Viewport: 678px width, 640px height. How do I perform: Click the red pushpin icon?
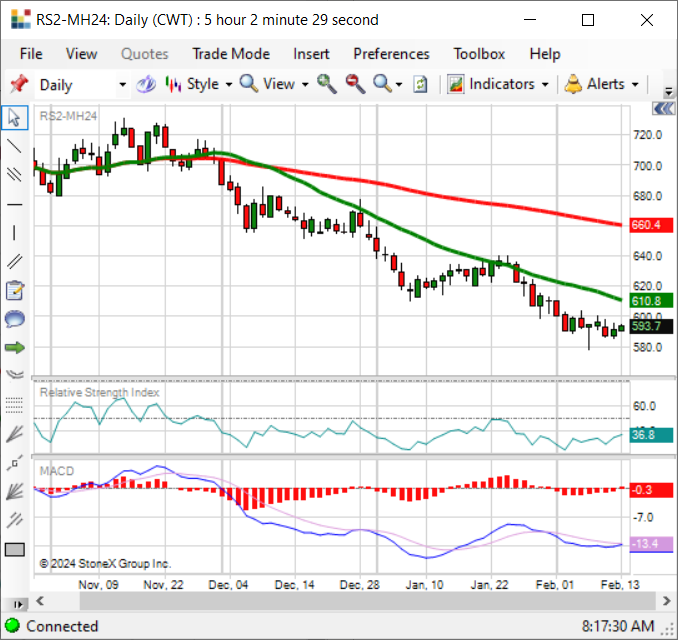(x=19, y=84)
